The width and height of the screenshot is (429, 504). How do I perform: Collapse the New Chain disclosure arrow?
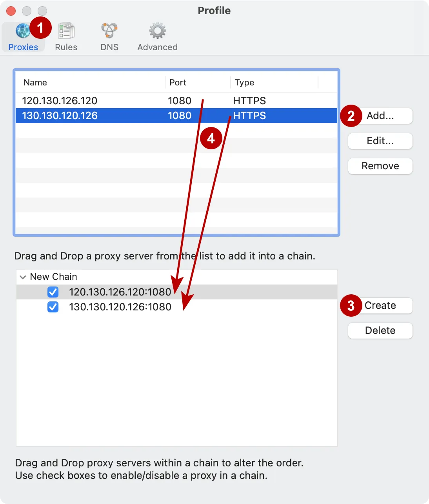23,277
